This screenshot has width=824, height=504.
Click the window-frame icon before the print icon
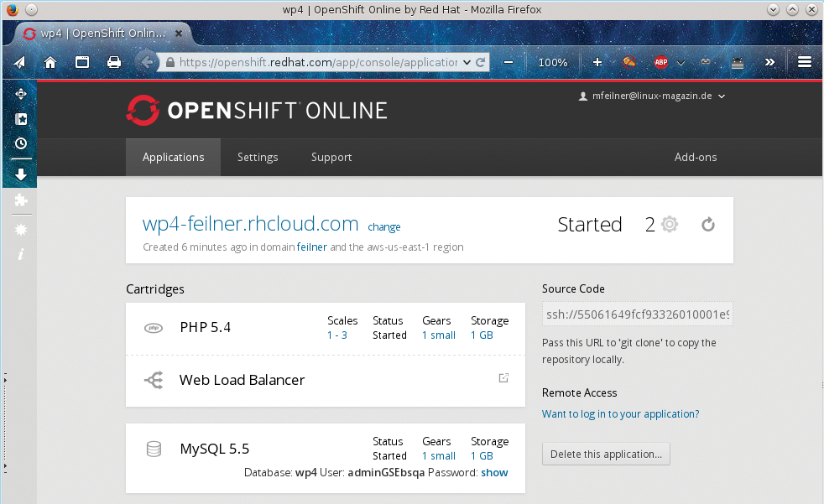coord(82,62)
